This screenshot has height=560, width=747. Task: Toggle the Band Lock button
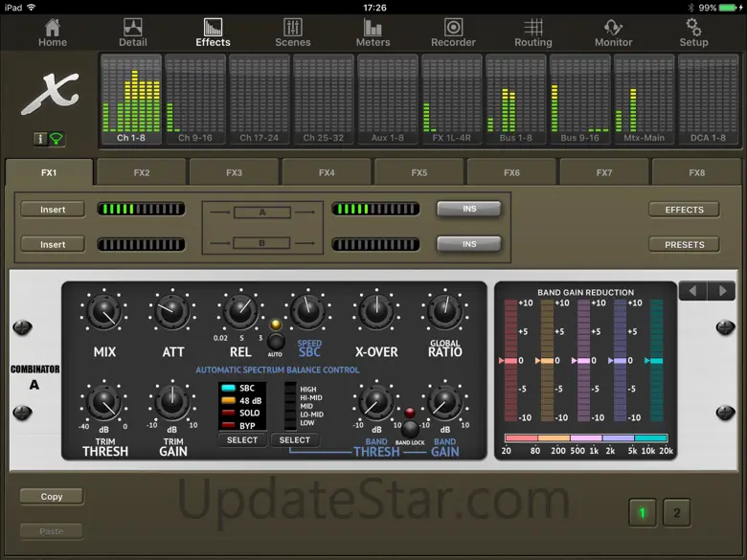410,429
